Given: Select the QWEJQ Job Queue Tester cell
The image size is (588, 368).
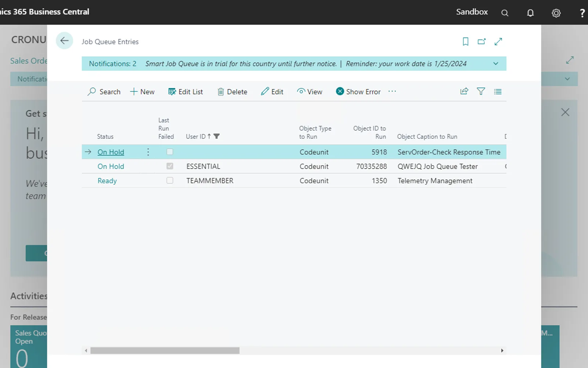Looking at the screenshot, I should click(x=437, y=166).
